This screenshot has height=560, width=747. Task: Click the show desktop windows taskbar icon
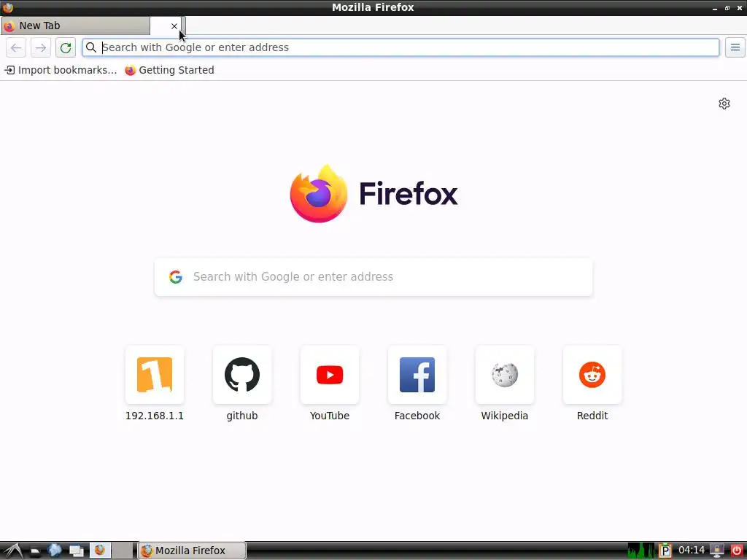click(x=76, y=551)
